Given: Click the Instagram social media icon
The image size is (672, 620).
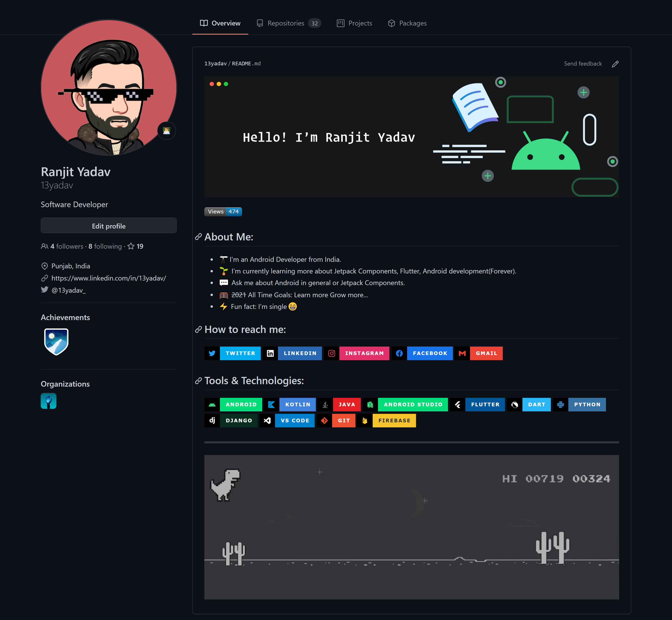Looking at the screenshot, I should 331,353.
